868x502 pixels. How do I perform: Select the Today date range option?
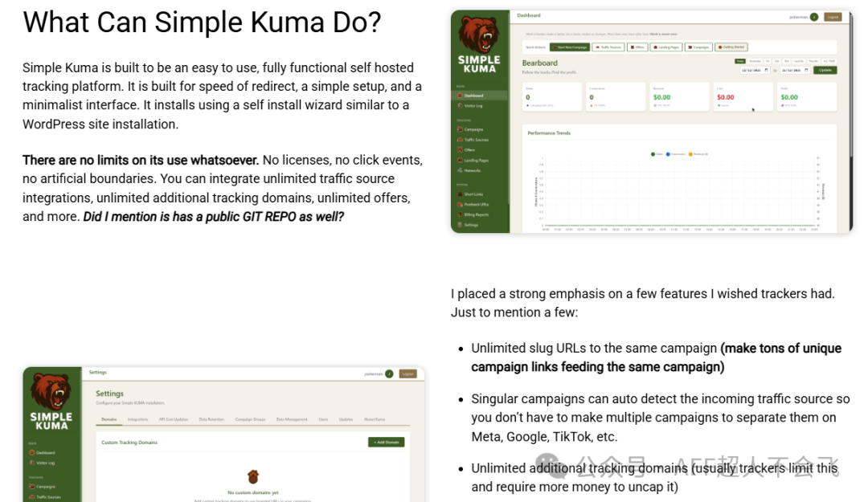point(740,61)
